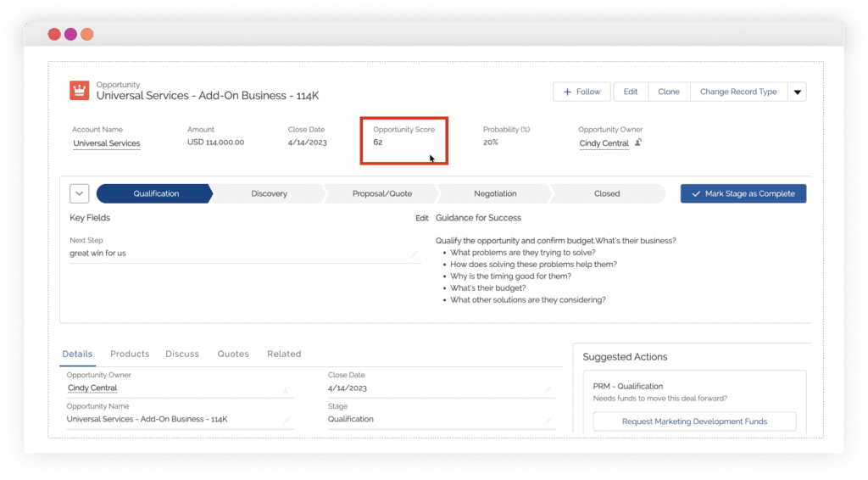This screenshot has height=480, width=868.
Task: Mark Stage as Complete
Action: (743, 193)
